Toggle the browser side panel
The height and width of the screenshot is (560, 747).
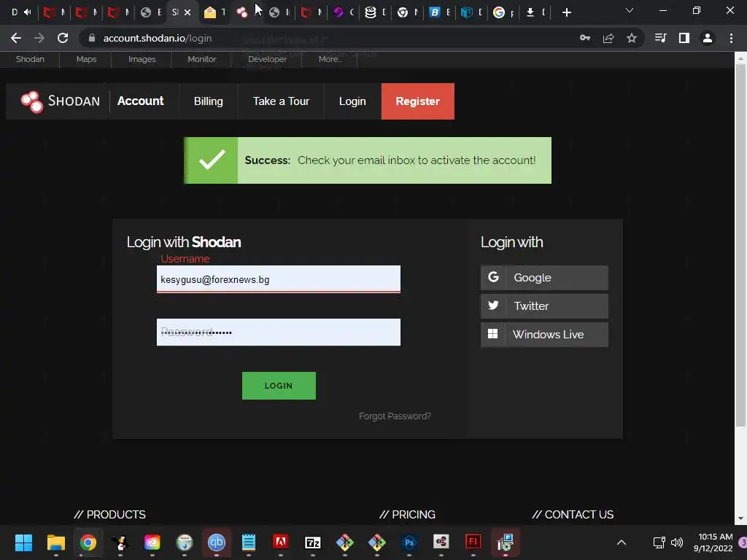(x=684, y=38)
